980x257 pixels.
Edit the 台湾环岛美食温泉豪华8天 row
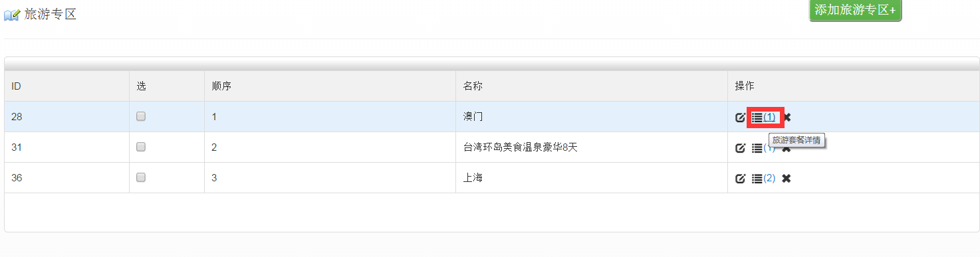tap(740, 148)
